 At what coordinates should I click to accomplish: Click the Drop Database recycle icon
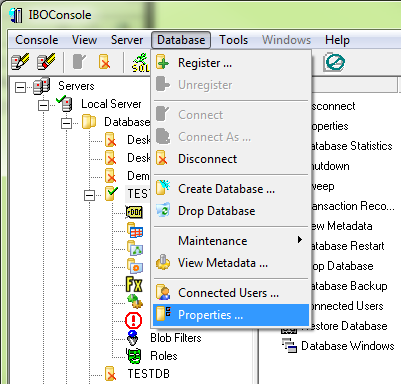[163, 210]
